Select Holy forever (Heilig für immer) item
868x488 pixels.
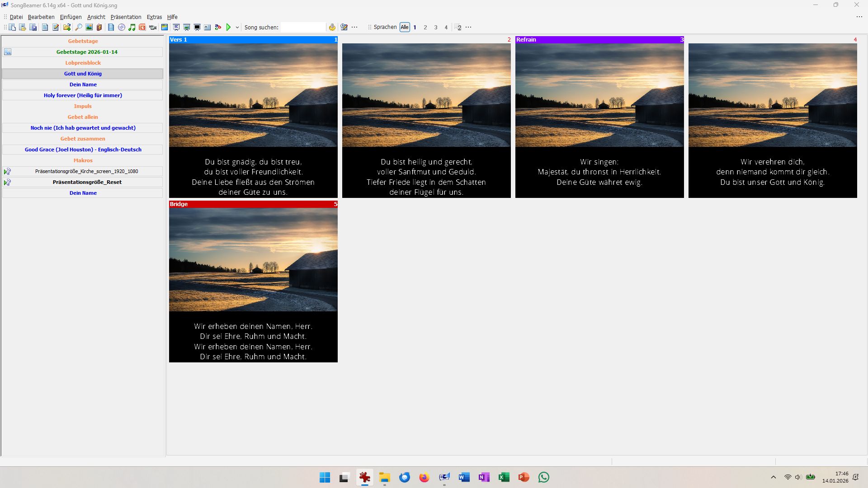(83, 95)
